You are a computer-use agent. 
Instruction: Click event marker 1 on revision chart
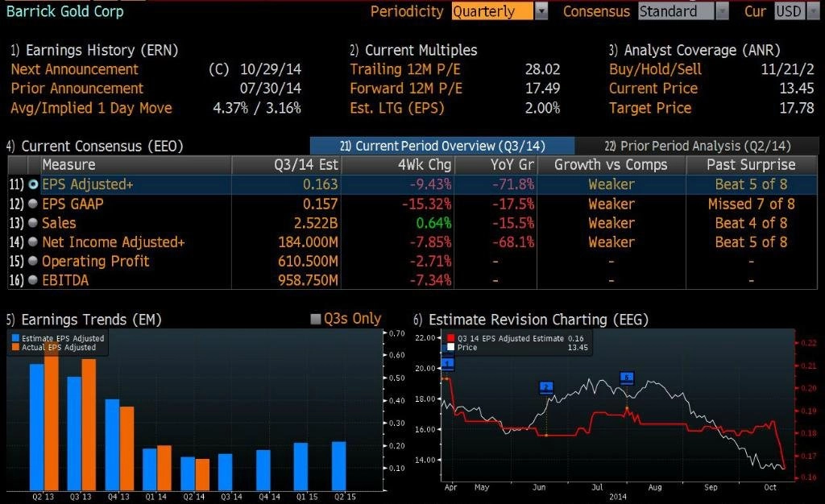tap(448, 363)
